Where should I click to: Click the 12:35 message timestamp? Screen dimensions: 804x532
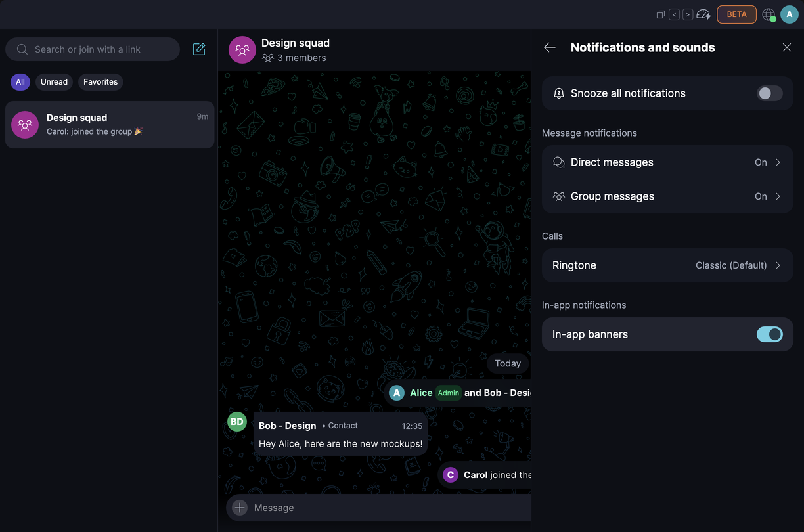pyautogui.click(x=412, y=426)
